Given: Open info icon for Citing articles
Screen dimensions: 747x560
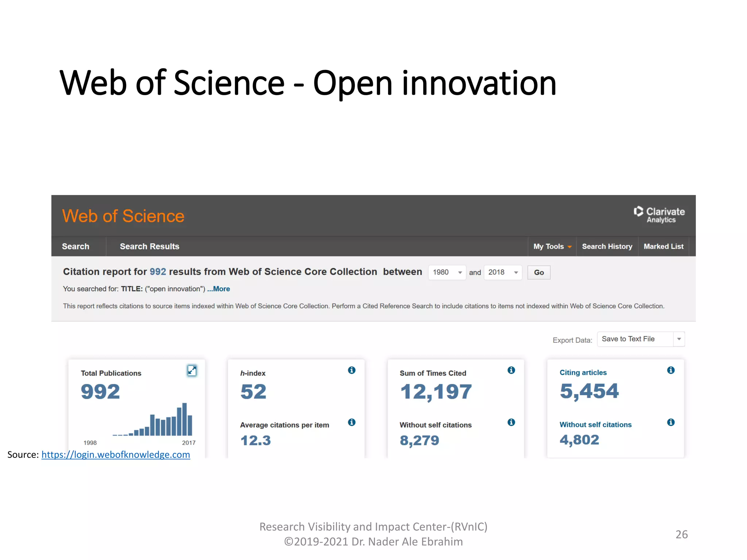Looking at the screenshot, I should [671, 370].
